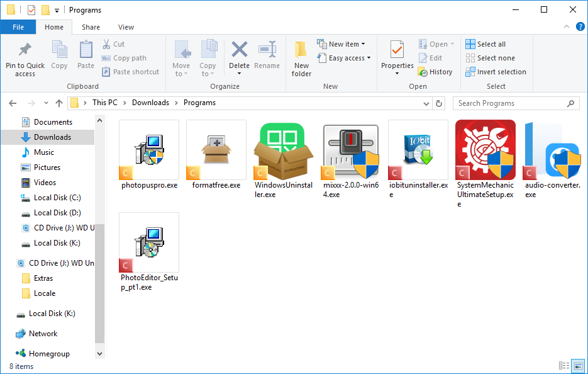Open the File menu

pyautogui.click(x=18, y=27)
